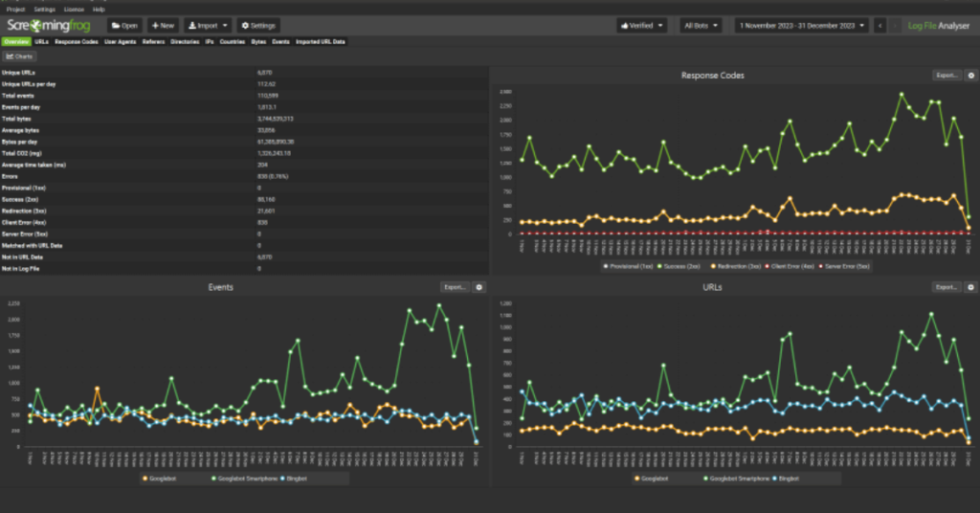
Task: Toggle Googlebot Smartphone in Events legend
Action: [x=244, y=479]
